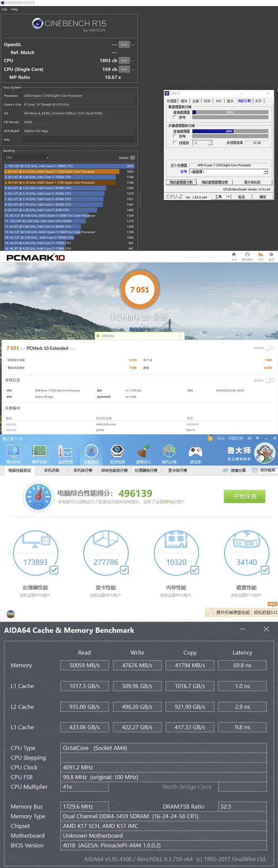The image size is (278, 868).
Task: Open the 问题反馈 feedback link in Lu Master
Action: (x=236, y=438)
